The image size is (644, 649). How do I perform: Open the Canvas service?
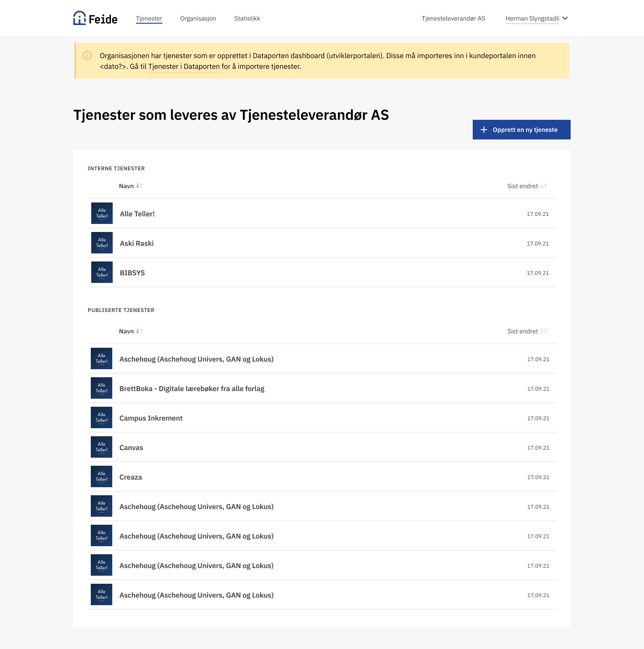131,448
